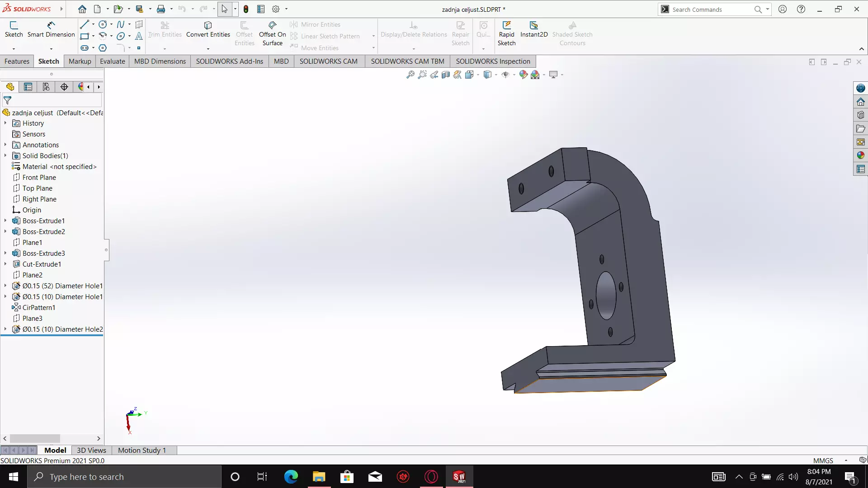Switch to the Markup tab
This screenshot has height=488, width=868.
click(x=80, y=61)
